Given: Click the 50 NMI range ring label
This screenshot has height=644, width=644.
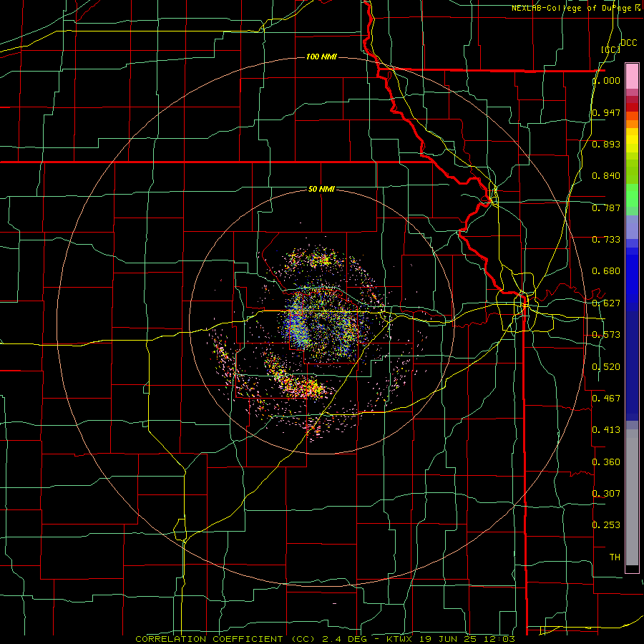Looking at the screenshot, I should point(321,189).
